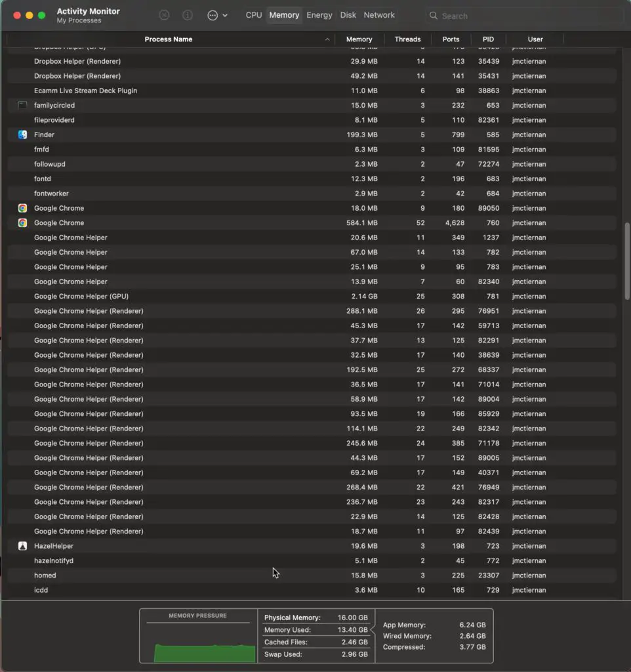The image size is (631, 672).
Task: Click the Chrome icon for PID 89050
Action: point(23,208)
